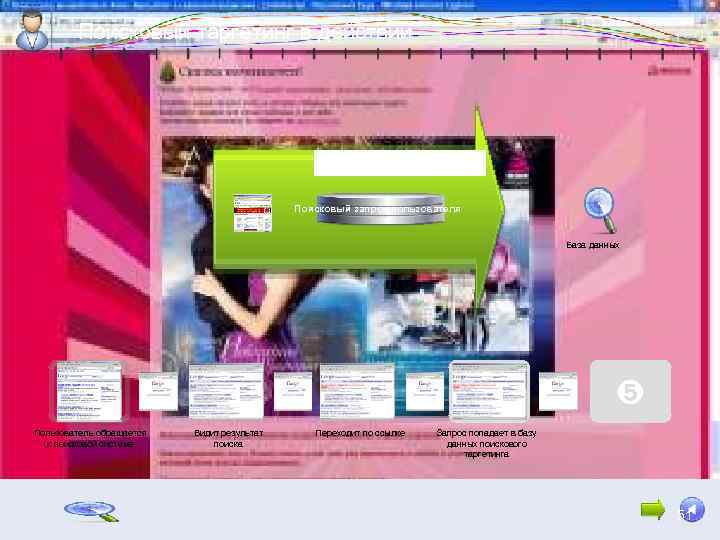
Task: Click the silver disc labeled 'Поисковый запрос пользователя'
Action: click(381, 209)
